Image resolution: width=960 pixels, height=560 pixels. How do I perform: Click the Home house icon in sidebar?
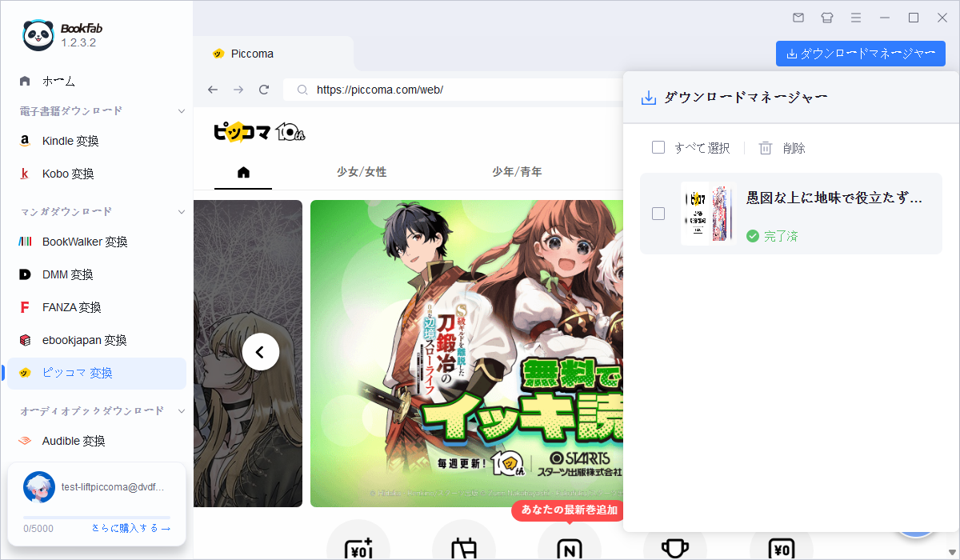point(25,81)
